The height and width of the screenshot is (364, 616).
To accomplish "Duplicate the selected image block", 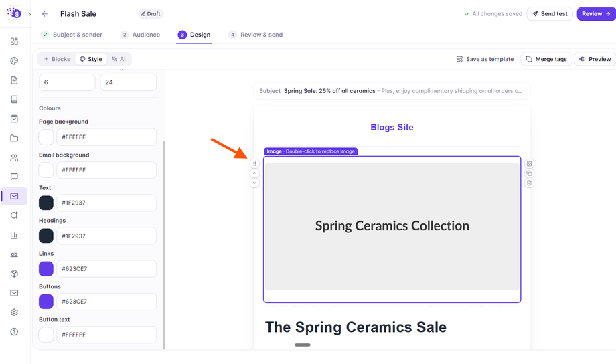I will pos(529,173).
